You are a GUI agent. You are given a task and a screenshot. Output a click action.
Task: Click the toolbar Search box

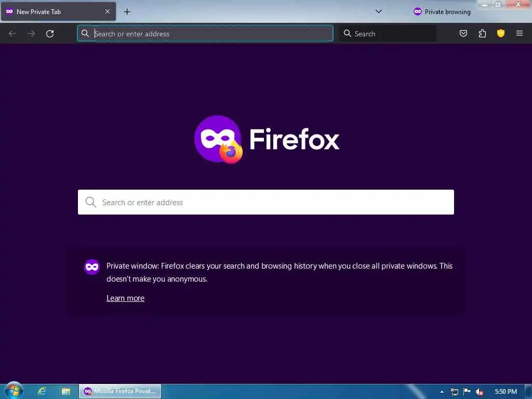pos(388,34)
